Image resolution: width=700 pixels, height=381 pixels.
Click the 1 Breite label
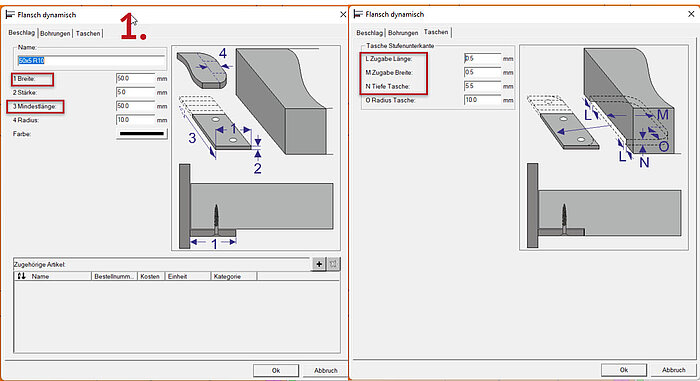click(x=24, y=79)
